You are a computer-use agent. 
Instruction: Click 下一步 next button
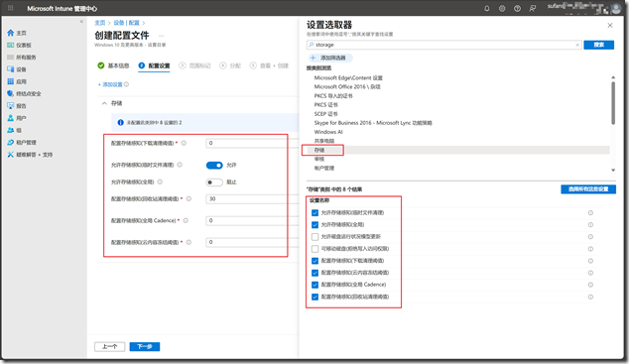pyautogui.click(x=145, y=347)
